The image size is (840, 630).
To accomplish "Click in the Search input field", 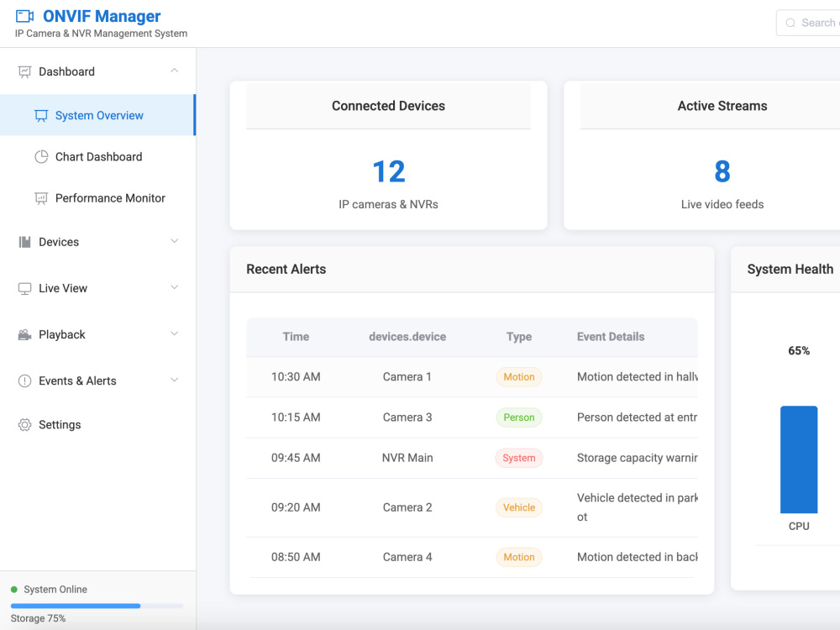I will pos(809,23).
